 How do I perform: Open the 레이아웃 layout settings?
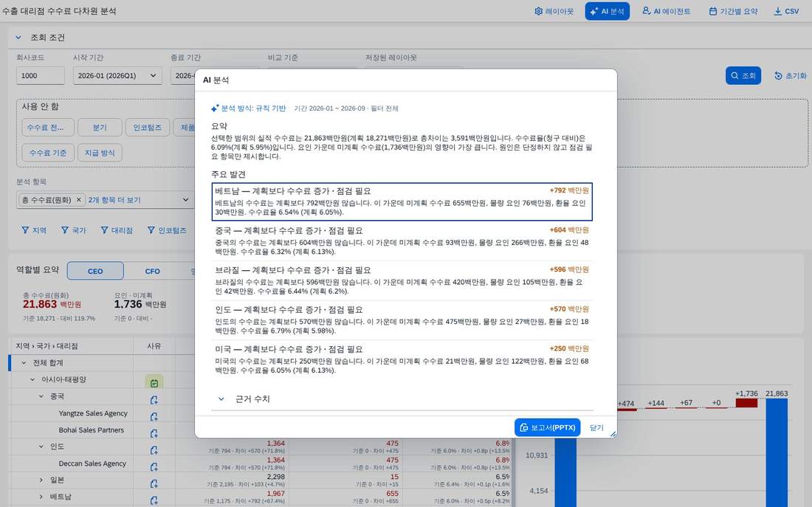(554, 11)
